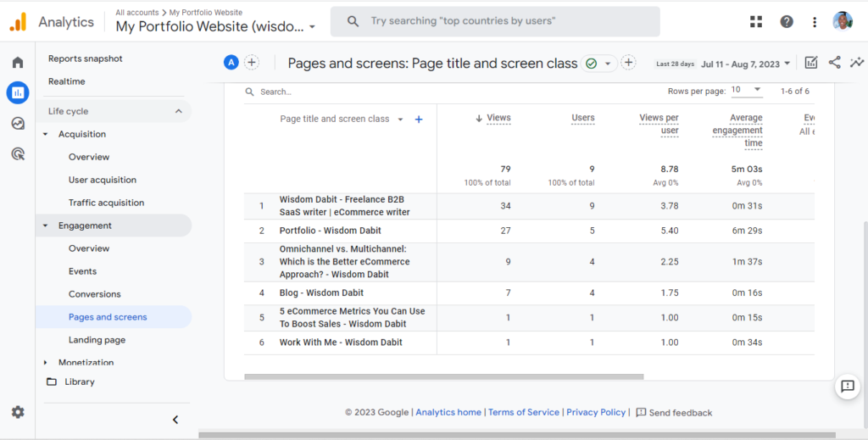Click the user profile avatar
Screen dimensions: 868x440
843,21
